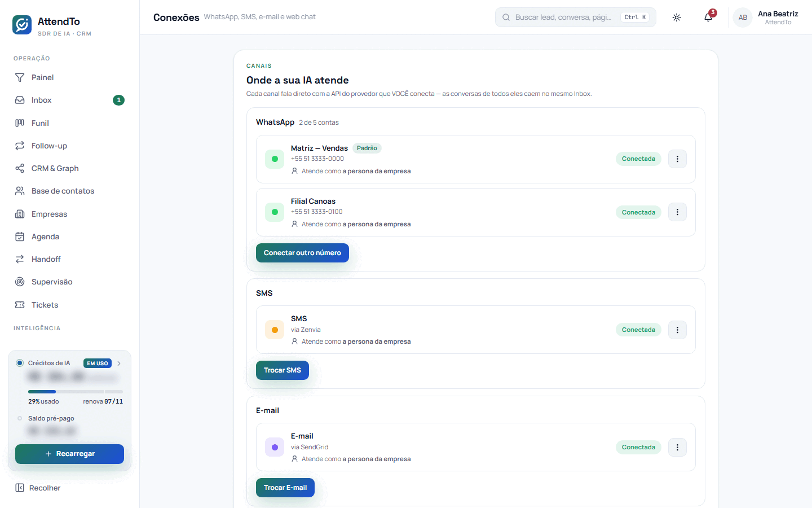Viewport: 812px width, 508px height.
Task: Toggle the light/dark theme sun icon
Action: [x=677, y=17]
